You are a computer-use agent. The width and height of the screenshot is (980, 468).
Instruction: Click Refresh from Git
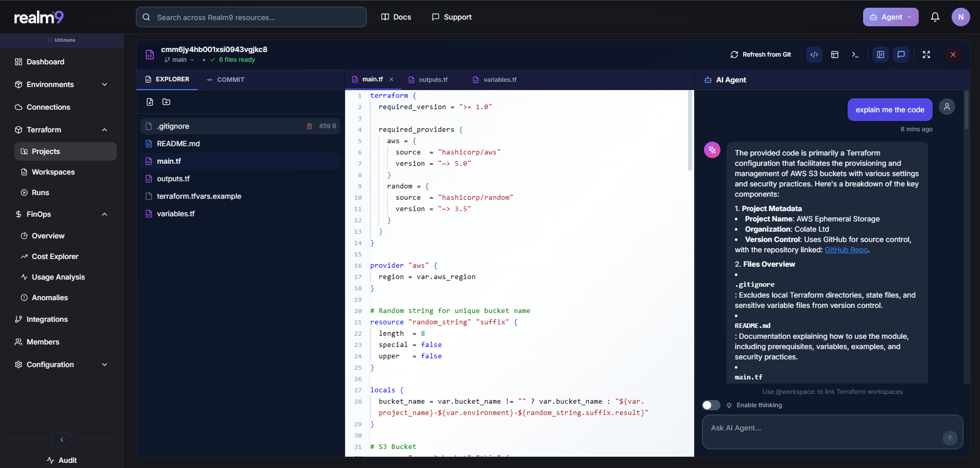click(x=761, y=54)
